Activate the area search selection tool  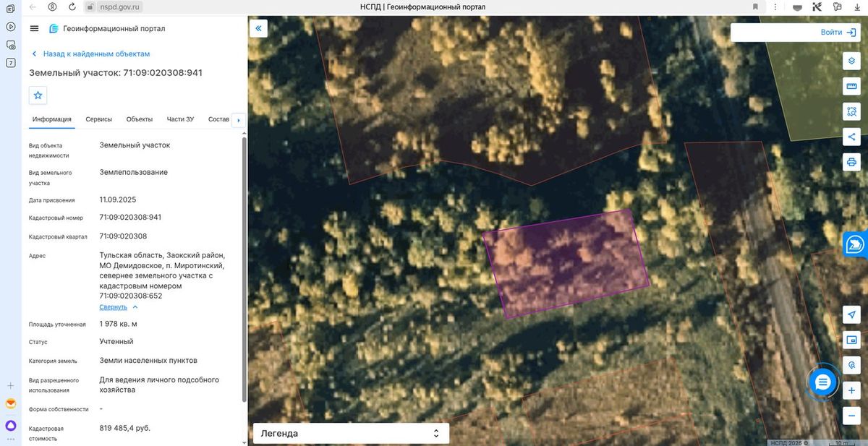[x=851, y=112]
